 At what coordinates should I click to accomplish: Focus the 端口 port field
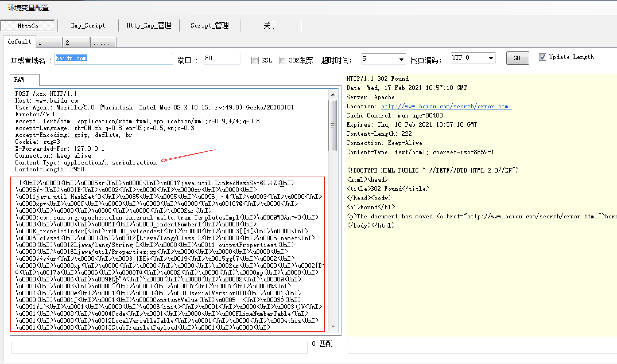pos(222,58)
